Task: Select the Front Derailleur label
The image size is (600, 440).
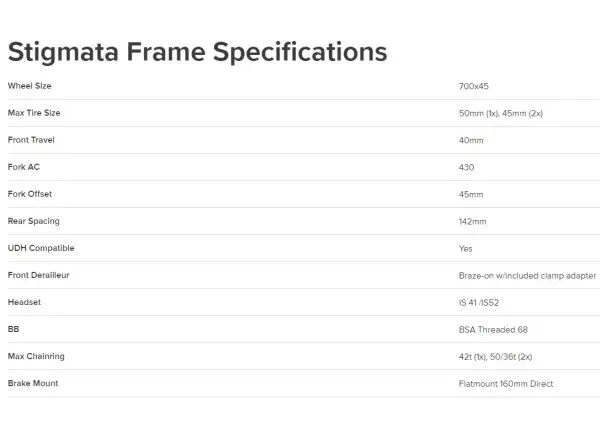Action: point(39,275)
